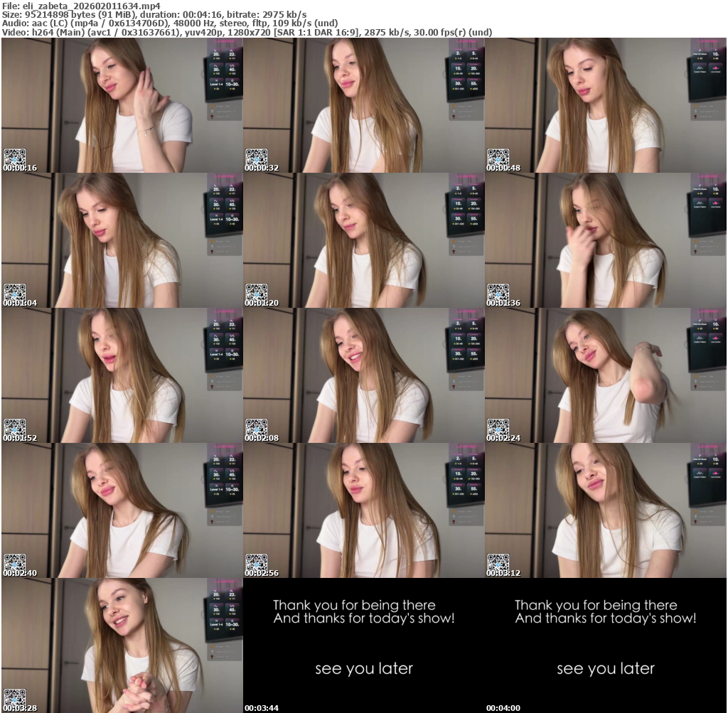Open the thumbnail at timestamp 00:02:08
The image size is (728, 713).
pyautogui.click(x=363, y=375)
